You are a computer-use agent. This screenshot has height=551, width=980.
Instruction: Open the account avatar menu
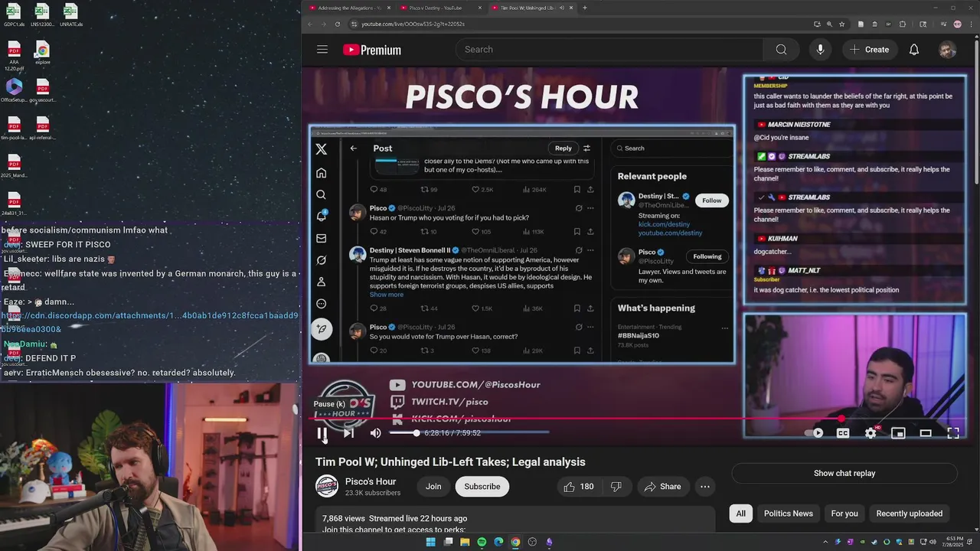(948, 50)
